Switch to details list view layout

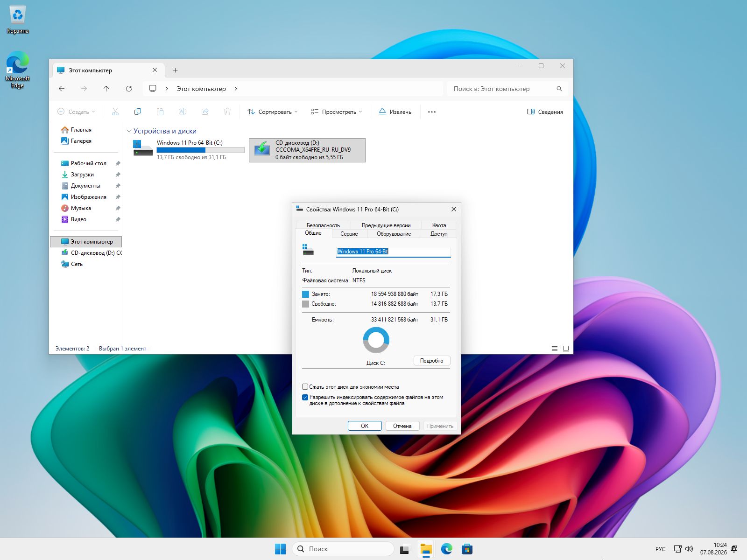pos(555,349)
